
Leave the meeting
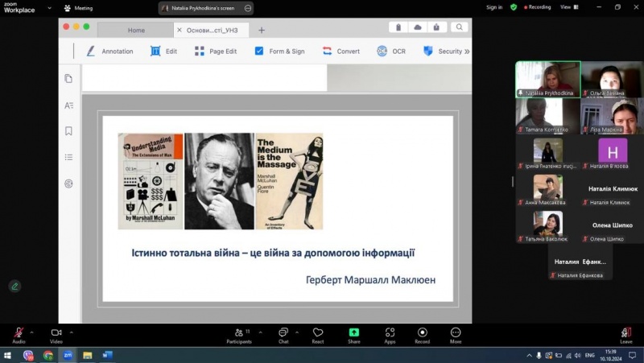(x=625, y=333)
